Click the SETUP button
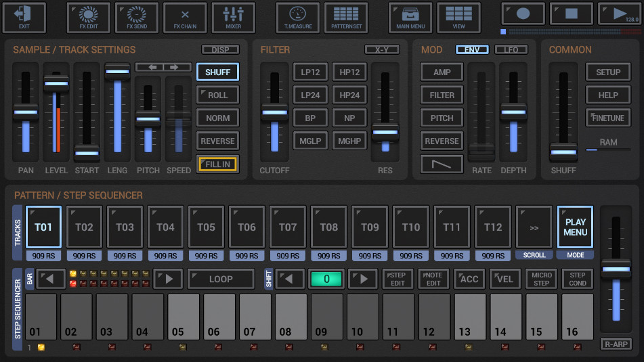Screen dimensions: 644x362 coord(608,72)
